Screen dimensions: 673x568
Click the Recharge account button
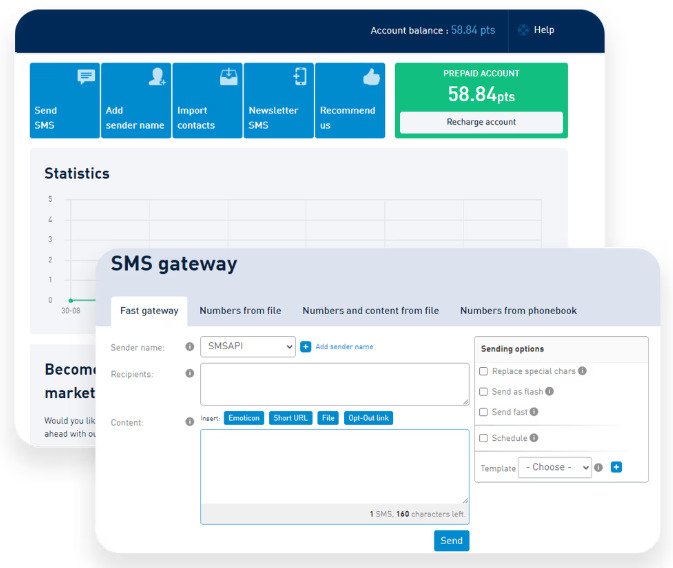[481, 122]
